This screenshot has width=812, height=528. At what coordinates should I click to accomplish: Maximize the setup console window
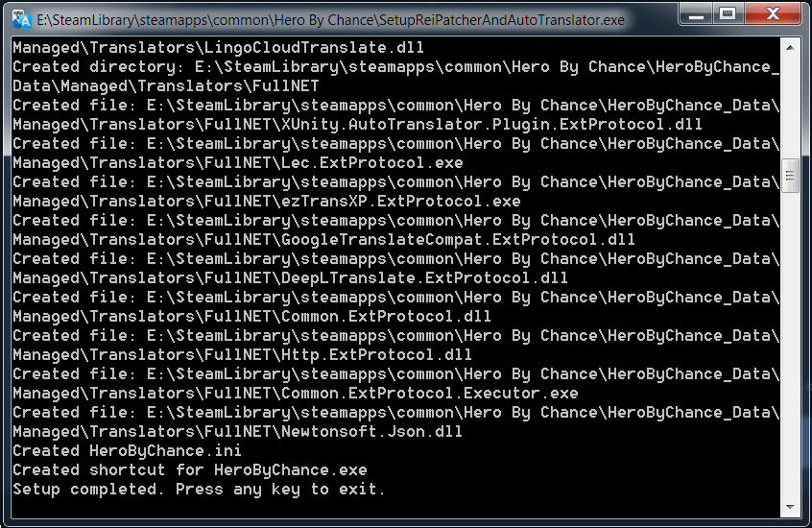728,14
